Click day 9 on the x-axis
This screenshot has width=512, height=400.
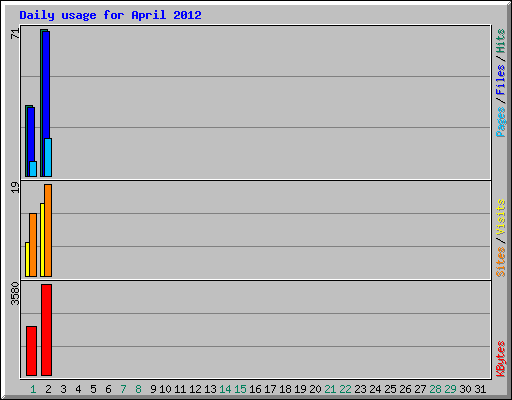point(153,389)
